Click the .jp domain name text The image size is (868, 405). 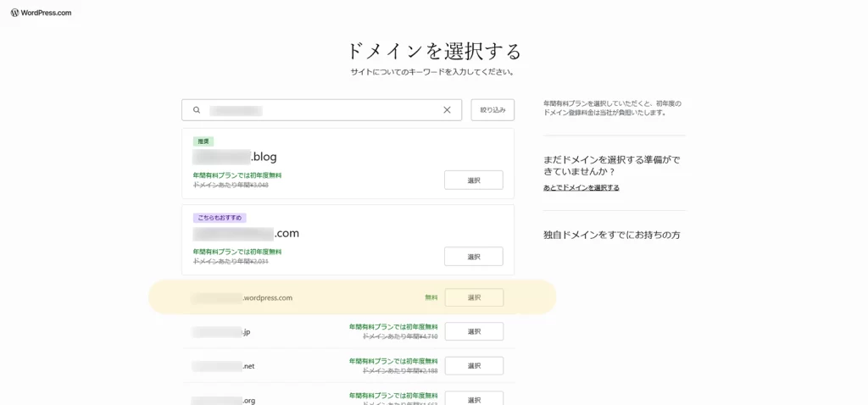(x=221, y=332)
